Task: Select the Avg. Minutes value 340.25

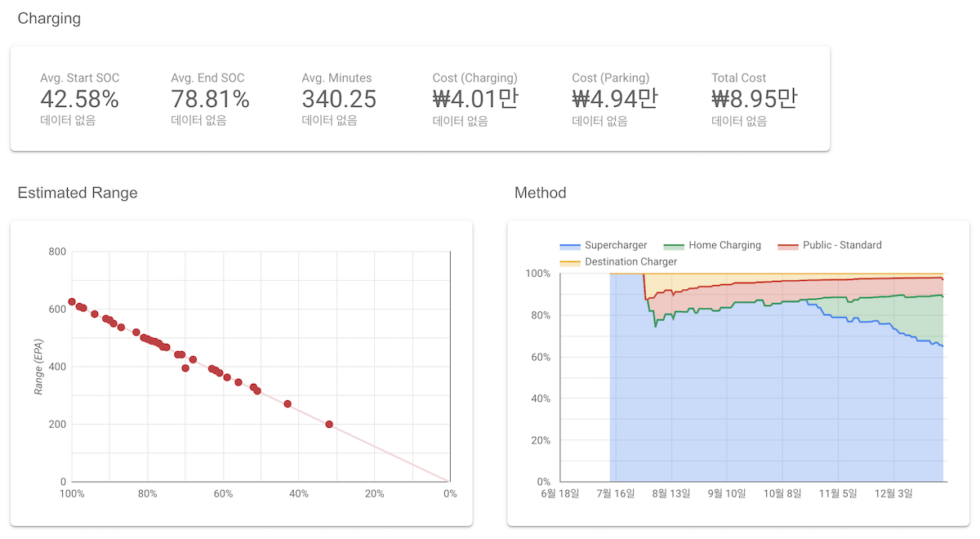Action: (x=339, y=100)
